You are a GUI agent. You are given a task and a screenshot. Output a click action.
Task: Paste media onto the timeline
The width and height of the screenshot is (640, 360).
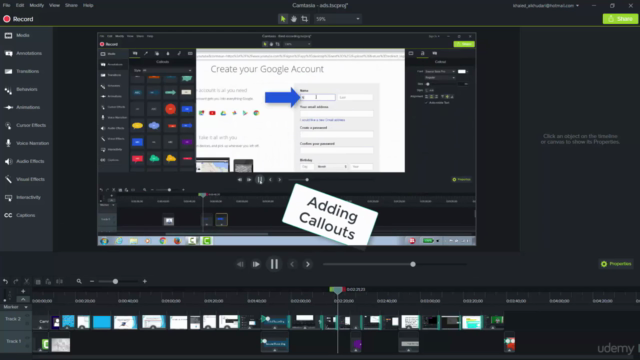pyautogui.click(x=48, y=281)
